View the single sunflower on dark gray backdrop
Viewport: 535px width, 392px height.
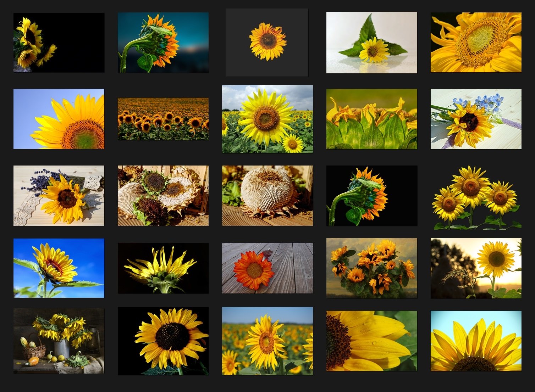pyautogui.click(x=267, y=43)
